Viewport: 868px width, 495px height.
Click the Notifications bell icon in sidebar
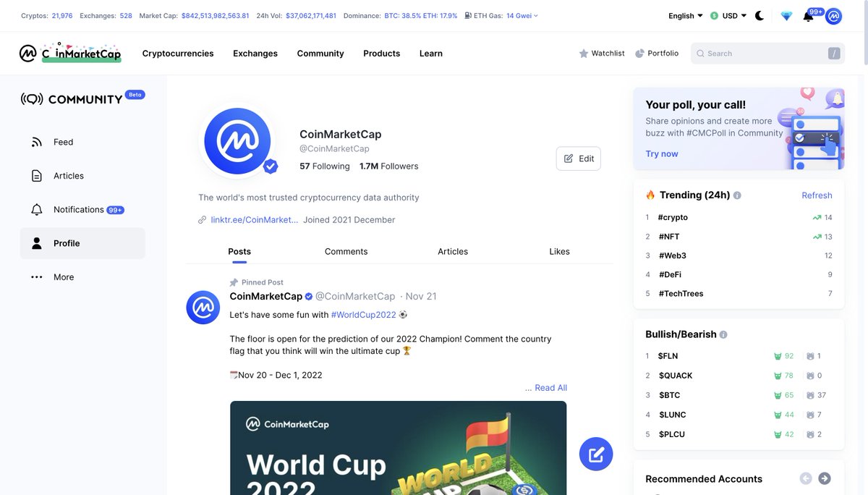tap(37, 210)
